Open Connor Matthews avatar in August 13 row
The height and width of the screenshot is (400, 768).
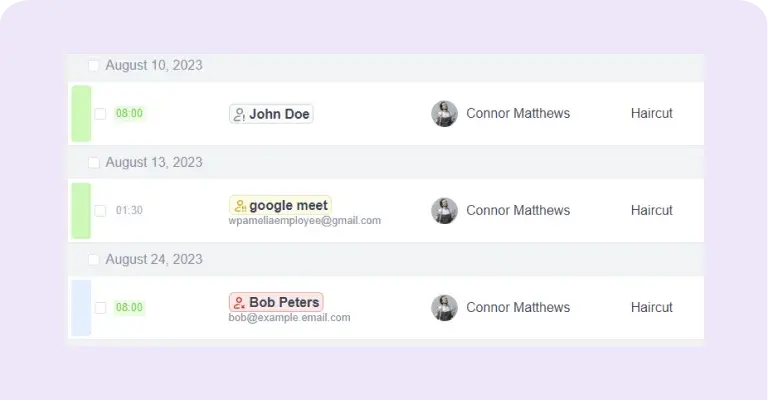tap(444, 211)
